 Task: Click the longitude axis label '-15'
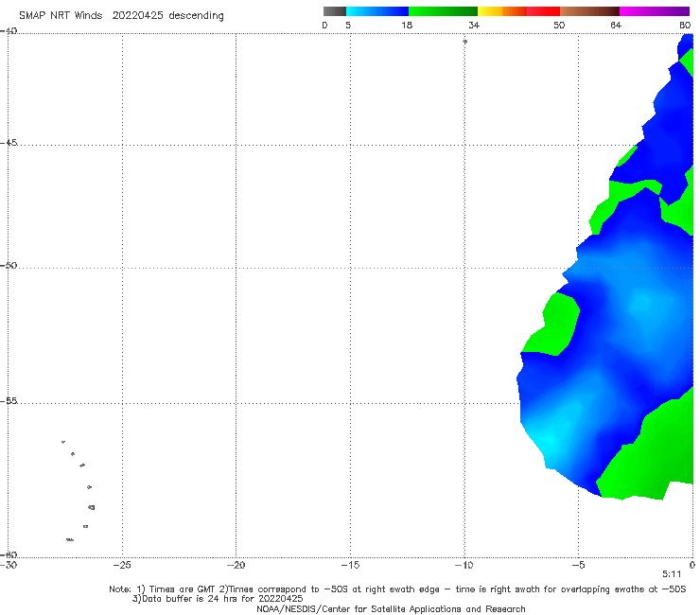[x=350, y=565]
